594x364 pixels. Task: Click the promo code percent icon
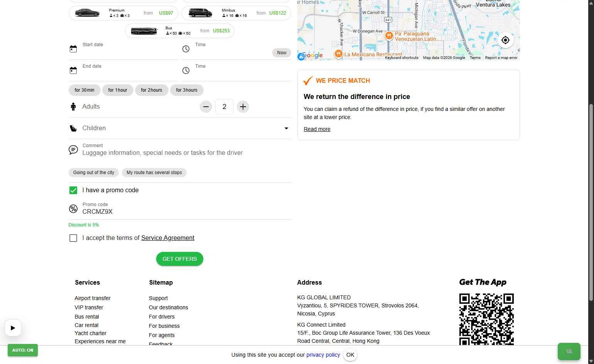[73, 209]
